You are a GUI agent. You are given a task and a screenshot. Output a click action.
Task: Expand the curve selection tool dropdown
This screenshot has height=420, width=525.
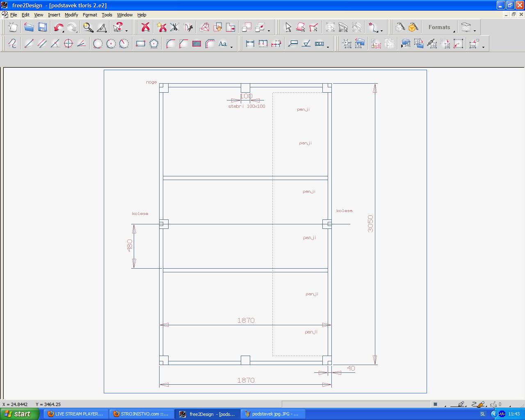(x=381, y=30)
